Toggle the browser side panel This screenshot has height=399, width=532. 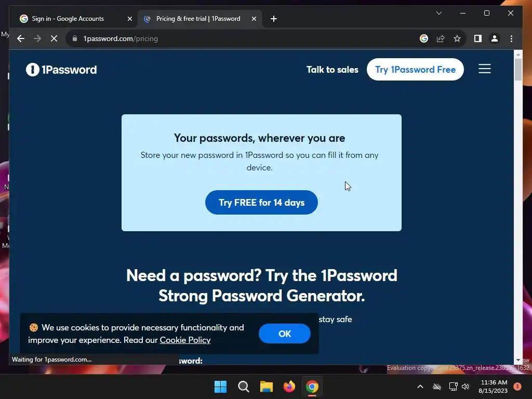click(x=478, y=38)
